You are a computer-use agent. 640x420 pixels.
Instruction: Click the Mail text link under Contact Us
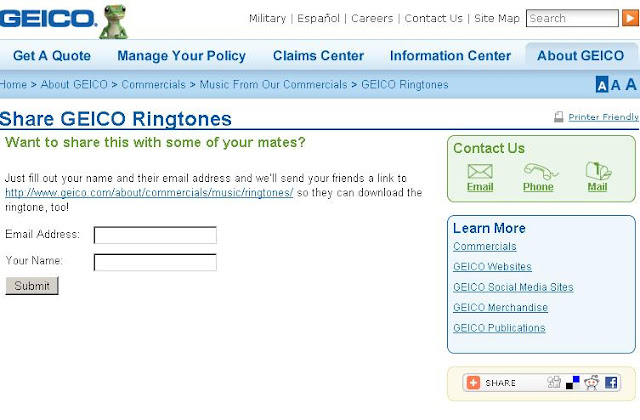pos(597,187)
